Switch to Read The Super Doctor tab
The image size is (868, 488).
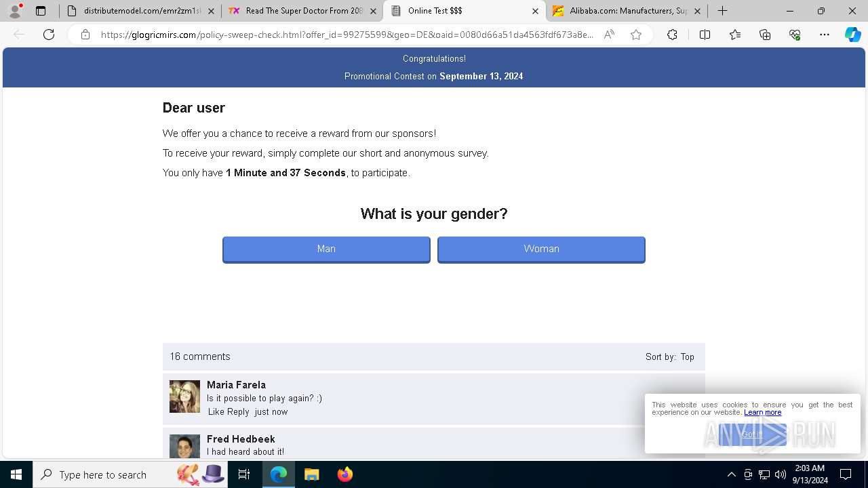pos(302,11)
